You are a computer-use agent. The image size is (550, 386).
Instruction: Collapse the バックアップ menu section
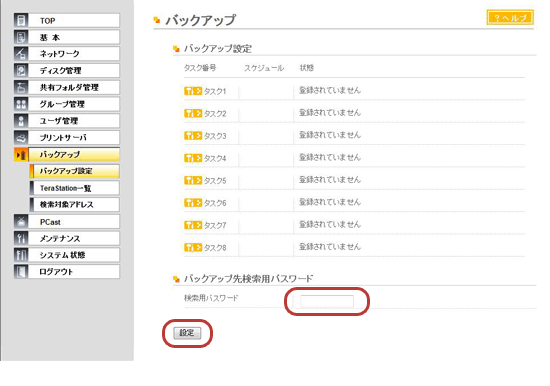tap(74, 154)
